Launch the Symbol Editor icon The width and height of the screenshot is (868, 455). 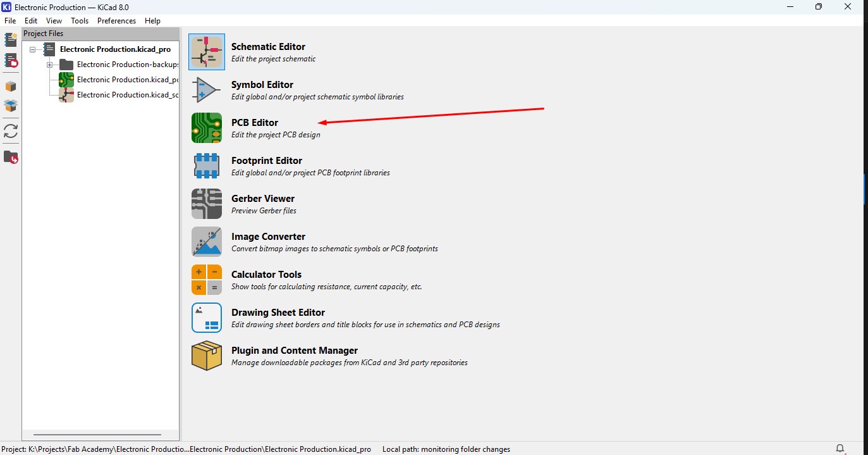(x=207, y=90)
